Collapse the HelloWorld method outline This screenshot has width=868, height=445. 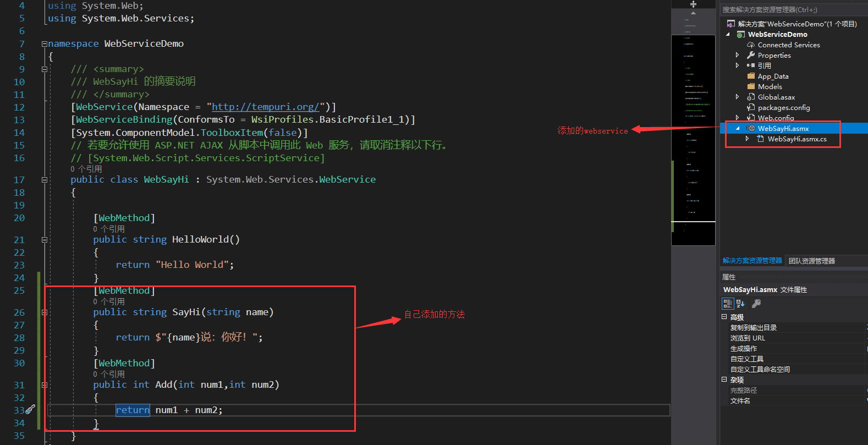tap(45, 240)
